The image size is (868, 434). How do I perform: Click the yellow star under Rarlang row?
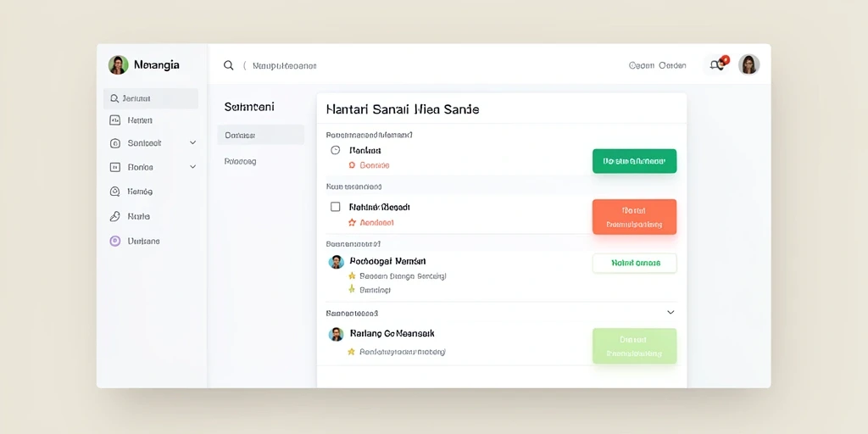tap(351, 352)
